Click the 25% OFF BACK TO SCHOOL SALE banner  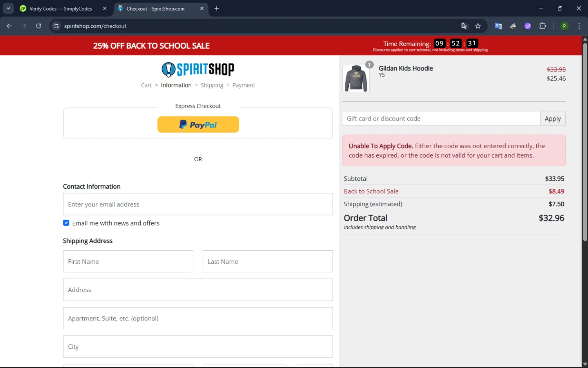[x=151, y=46]
